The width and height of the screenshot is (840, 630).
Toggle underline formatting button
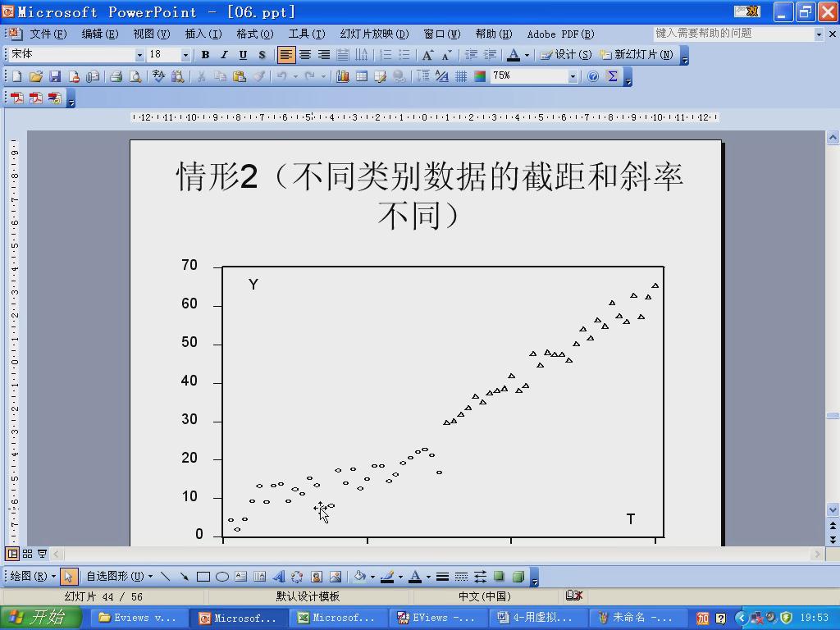tap(243, 55)
